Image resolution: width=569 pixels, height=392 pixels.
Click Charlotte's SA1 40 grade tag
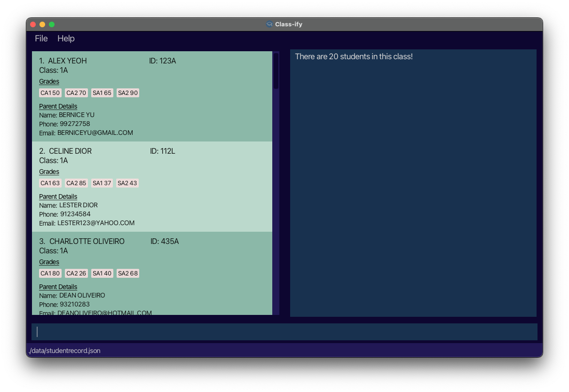tap(102, 274)
